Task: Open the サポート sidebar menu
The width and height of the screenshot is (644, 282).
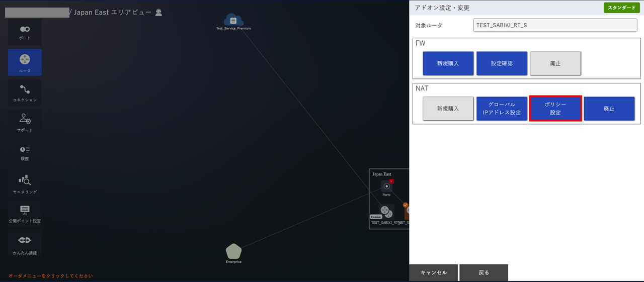Action: click(x=25, y=123)
